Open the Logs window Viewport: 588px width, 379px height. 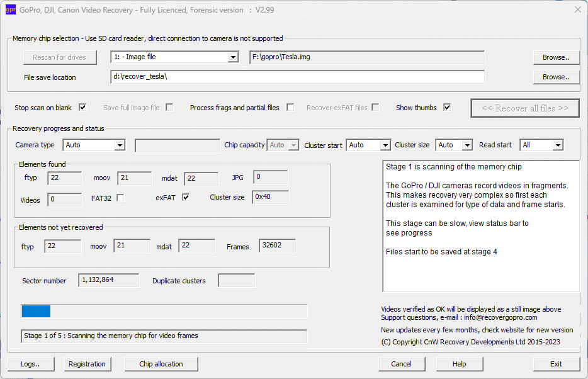[x=31, y=364]
